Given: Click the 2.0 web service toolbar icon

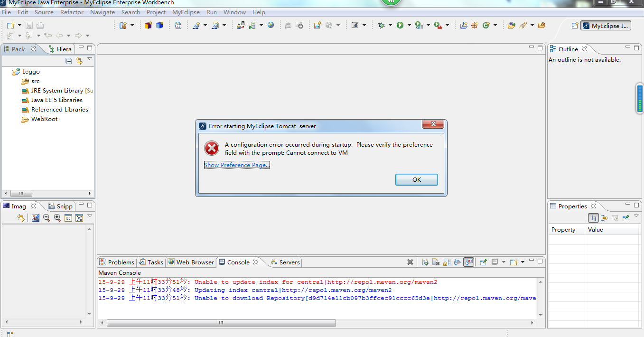Looking at the screenshot, I should (x=178, y=25).
